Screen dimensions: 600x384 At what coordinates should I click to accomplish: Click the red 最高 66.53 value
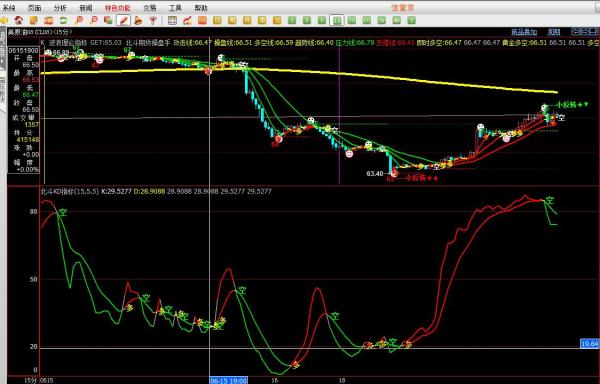(x=31, y=80)
